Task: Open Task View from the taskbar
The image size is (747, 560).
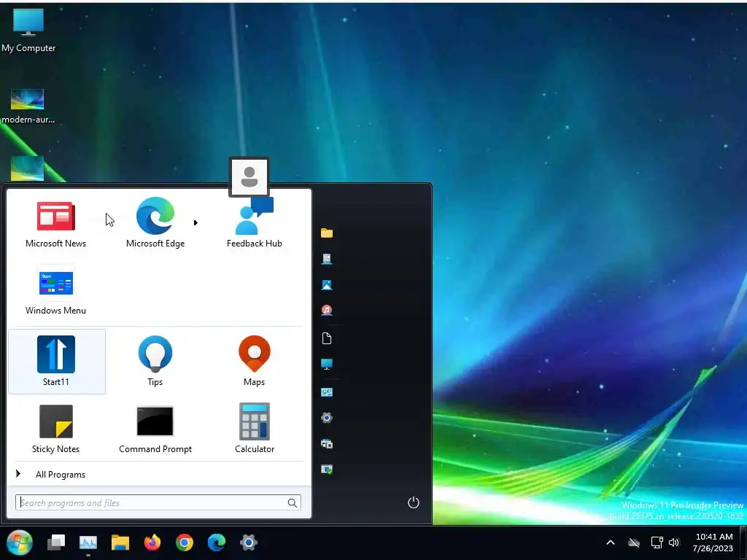Action: (56, 542)
